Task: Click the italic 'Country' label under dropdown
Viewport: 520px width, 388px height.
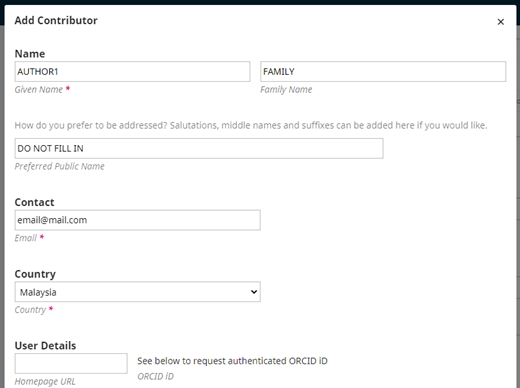Action: click(x=30, y=310)
